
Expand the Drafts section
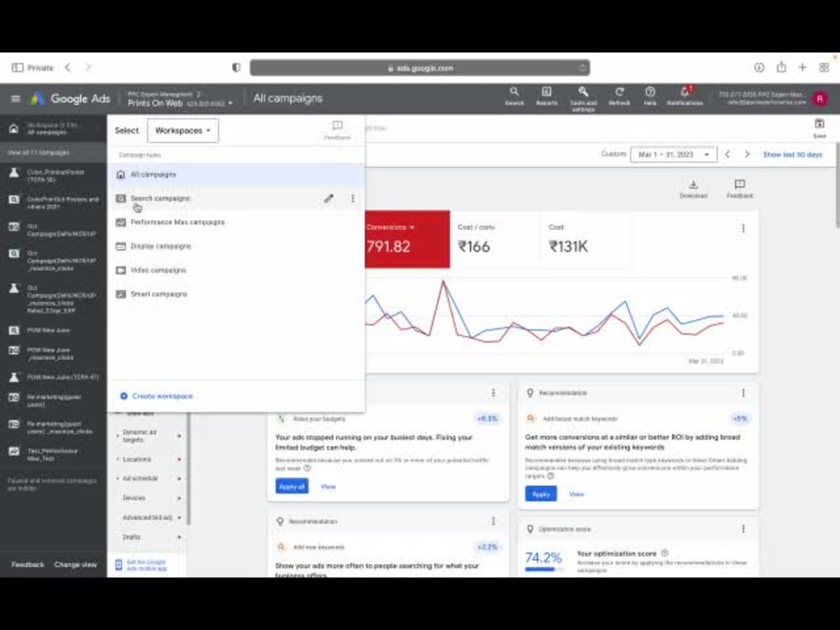pos(150,537)
